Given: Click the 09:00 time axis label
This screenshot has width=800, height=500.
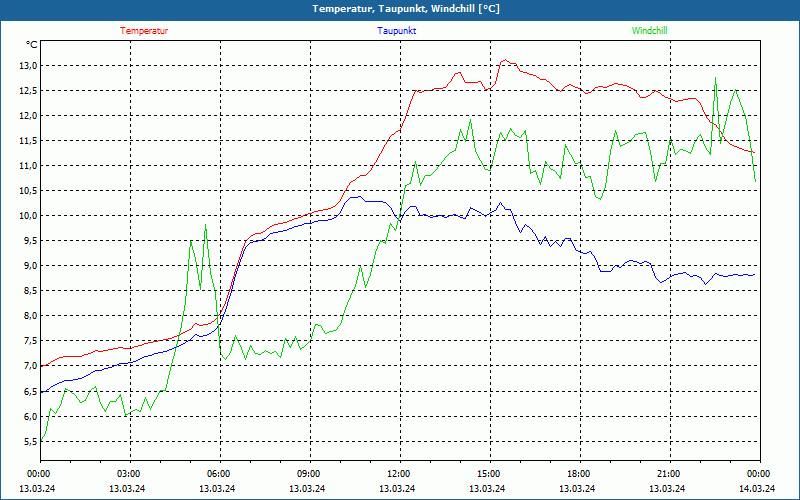Looking at the screenshot, I should click(x=310, y=474).
